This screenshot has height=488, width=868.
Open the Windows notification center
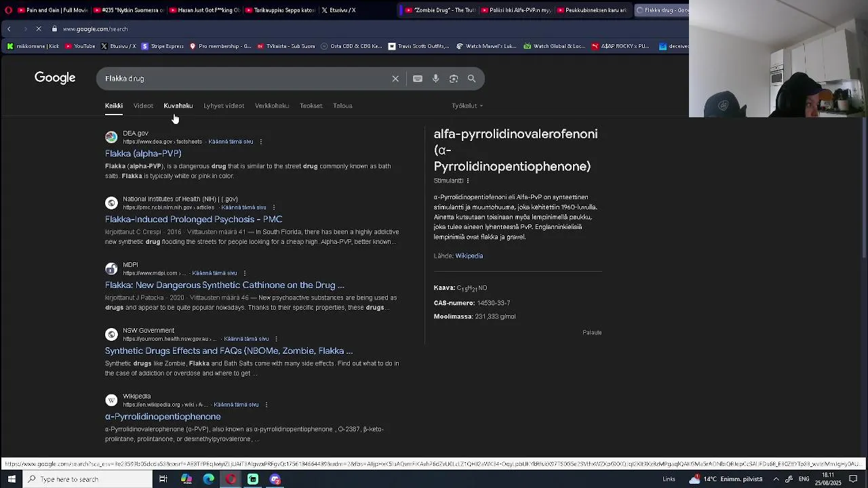(853, 479)
